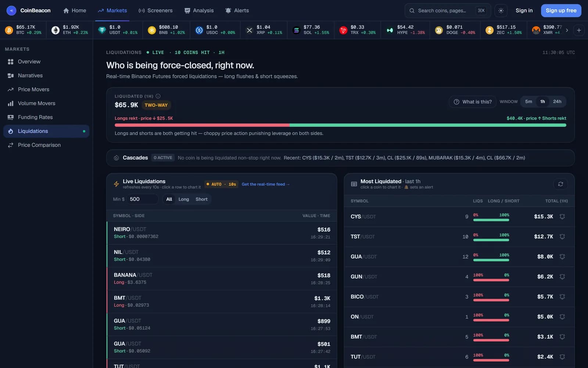
Task: Add coin with ticker plus icon
Action: pyautogui.click(x=579, y=30)
